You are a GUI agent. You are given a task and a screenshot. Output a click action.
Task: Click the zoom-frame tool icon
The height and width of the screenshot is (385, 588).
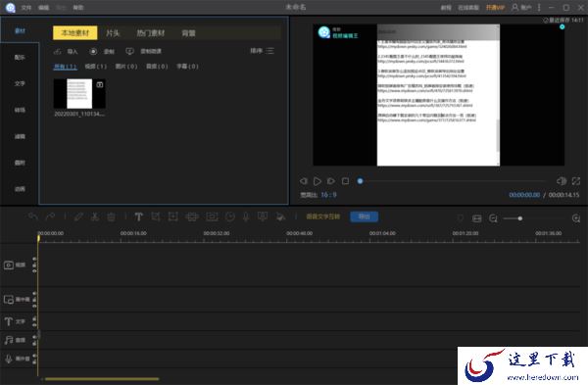(x=172, y=217)
